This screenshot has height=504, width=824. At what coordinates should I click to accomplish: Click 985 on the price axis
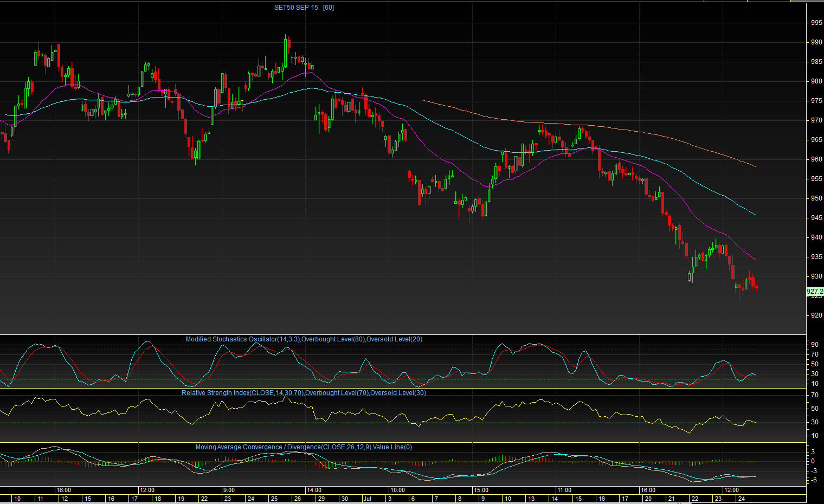816,62
